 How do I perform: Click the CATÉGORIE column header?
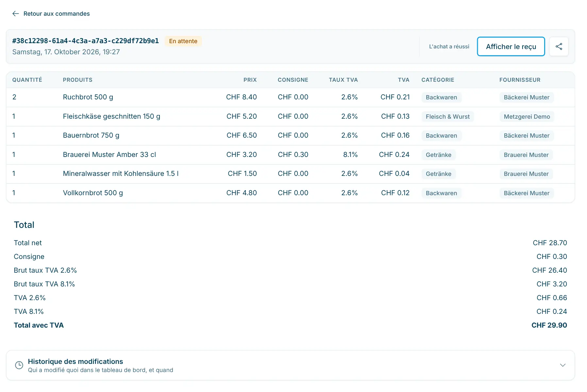tap(438, 80)
